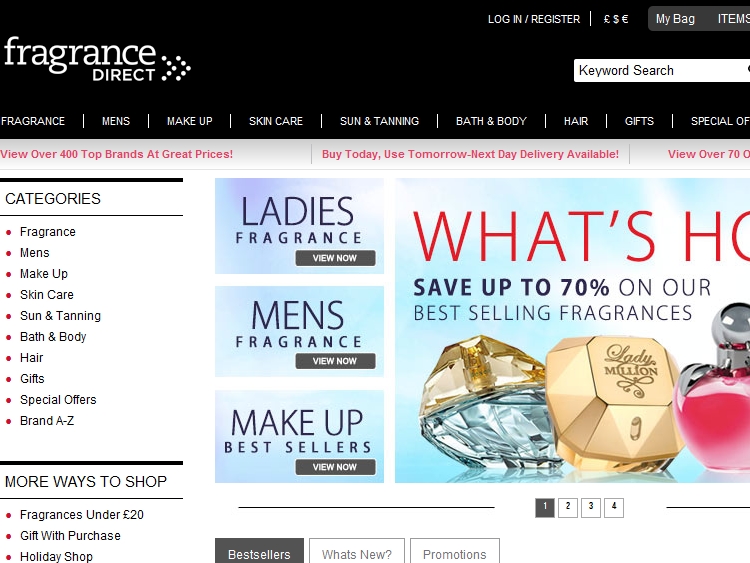Select Bath & Body in Categories sidebar
This screenshot has width=750, height=563.
click(53, 337)
